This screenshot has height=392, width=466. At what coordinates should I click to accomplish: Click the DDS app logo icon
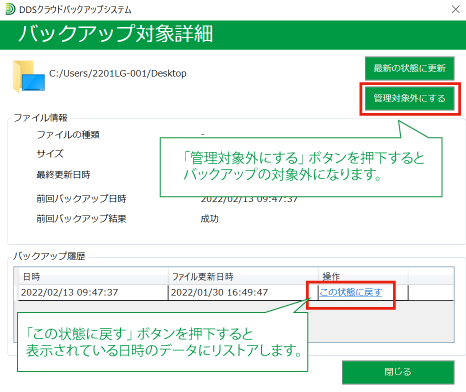click(10, 9)
